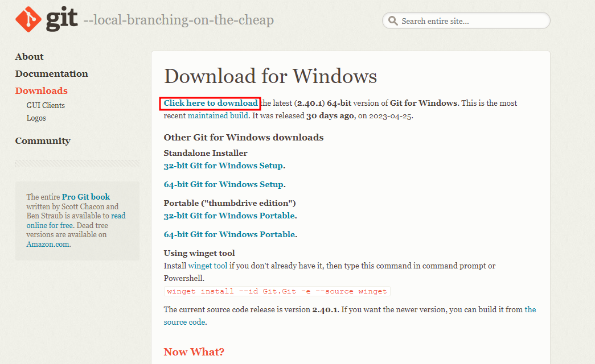Download 32-bit Git for Windows Setup
The image size is (595, 364).
223,166
